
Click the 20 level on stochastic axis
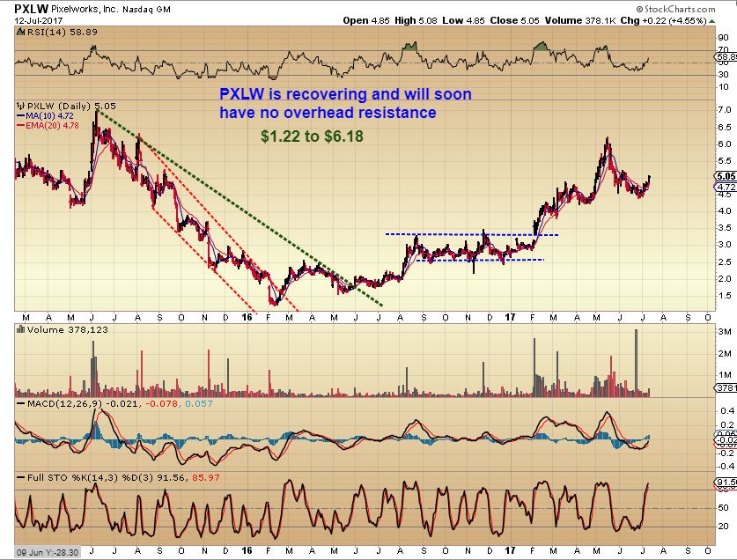(x=723, y=527)
